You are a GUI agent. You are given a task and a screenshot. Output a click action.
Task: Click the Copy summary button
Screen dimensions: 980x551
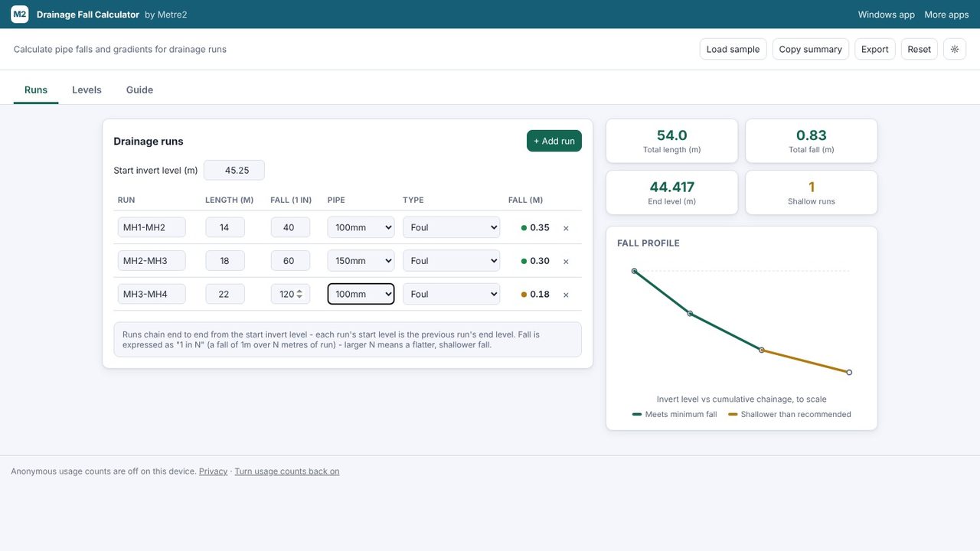(810, 49)
